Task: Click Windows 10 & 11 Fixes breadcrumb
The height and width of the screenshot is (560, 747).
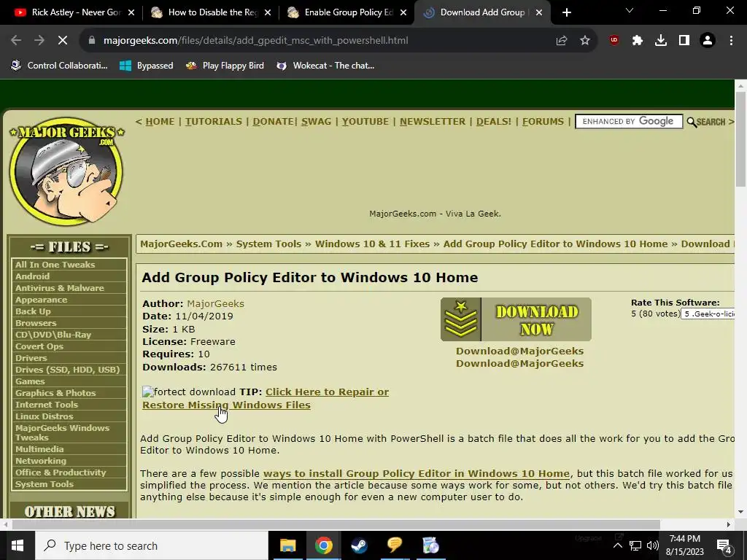Action: [x=373, y=244]
